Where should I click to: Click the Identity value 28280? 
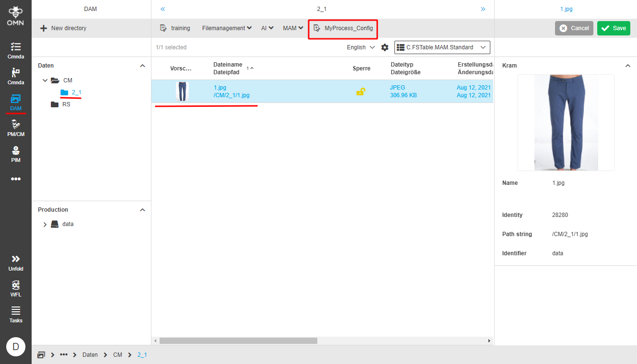(x=560, y=215)
